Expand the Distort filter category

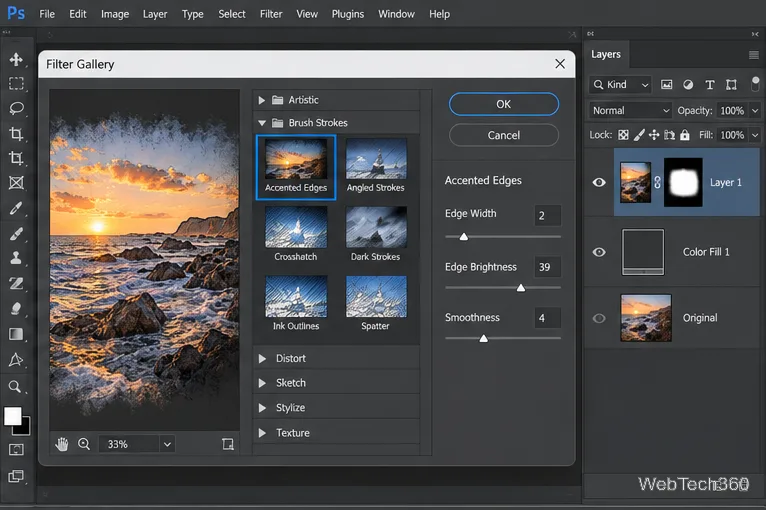click(x=262, y=359)
